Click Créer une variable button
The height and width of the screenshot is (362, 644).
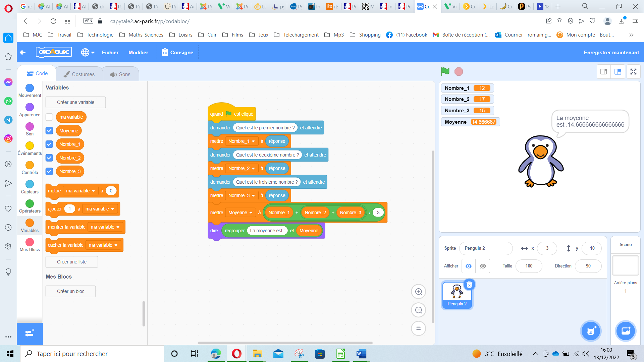pos(75,103)
